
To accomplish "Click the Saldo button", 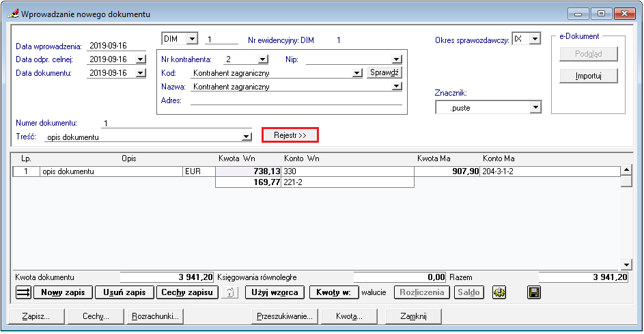I will [x=468, y=292].
